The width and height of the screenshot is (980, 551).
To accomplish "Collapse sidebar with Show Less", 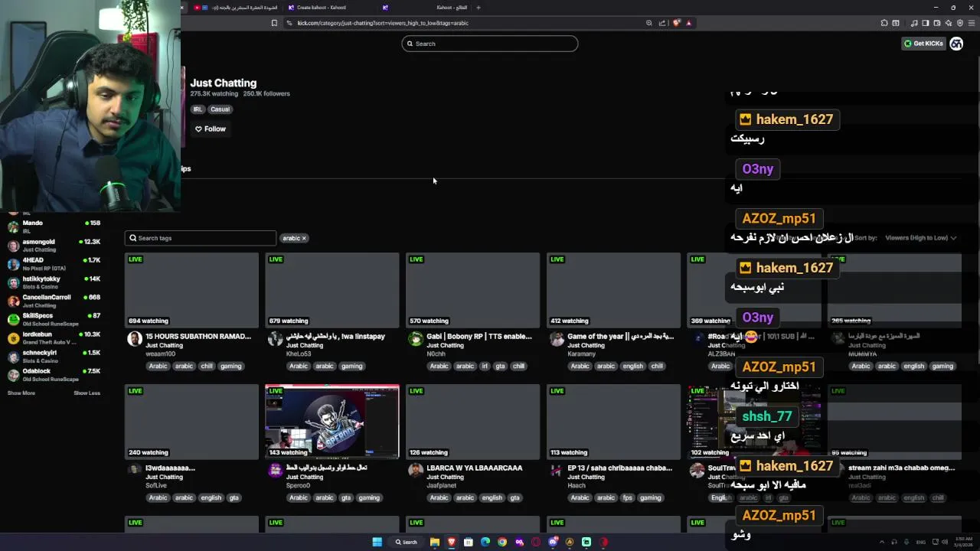I will [87, 393].
